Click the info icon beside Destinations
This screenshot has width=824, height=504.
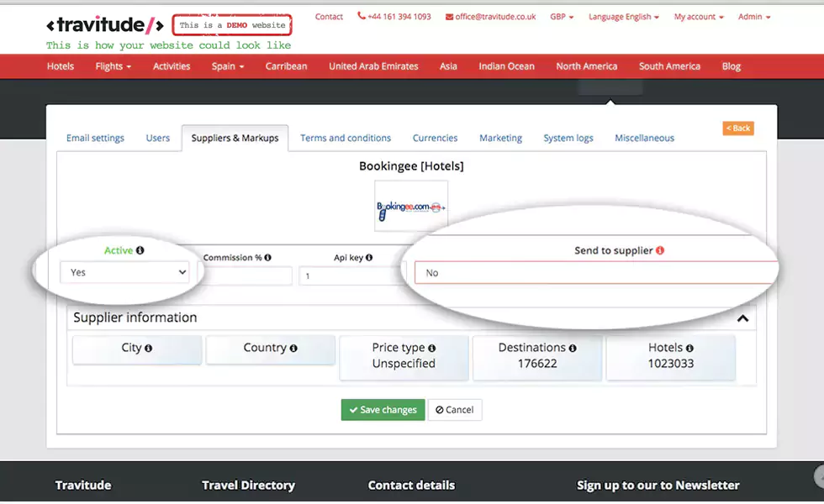(x=573, y=348)
